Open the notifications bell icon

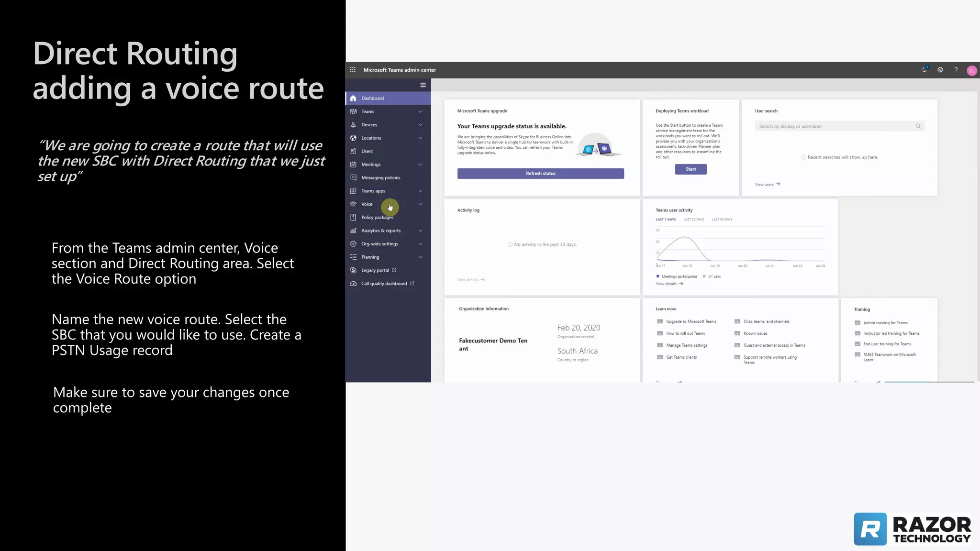924,70
